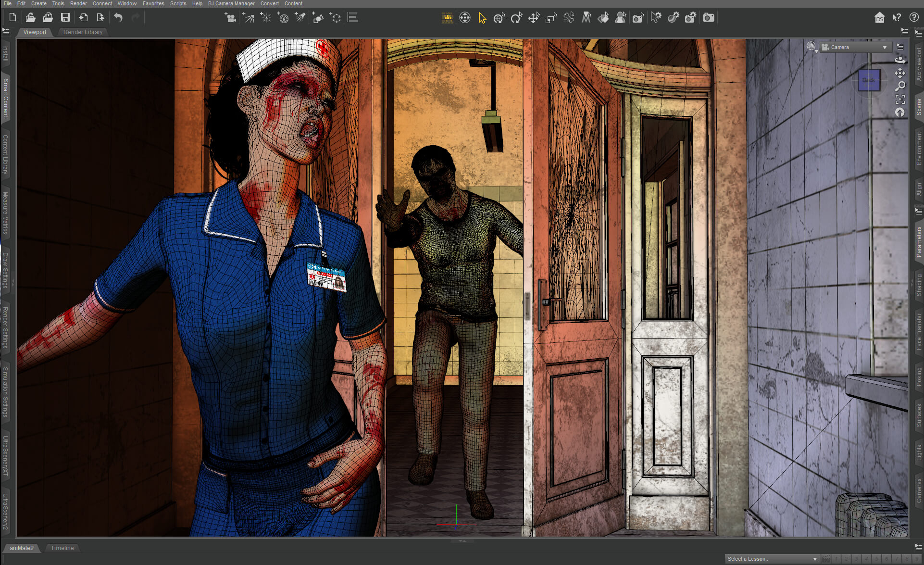
Task: Create a new primitive shape
Action: pyautogui.click(x=318, y=18)
